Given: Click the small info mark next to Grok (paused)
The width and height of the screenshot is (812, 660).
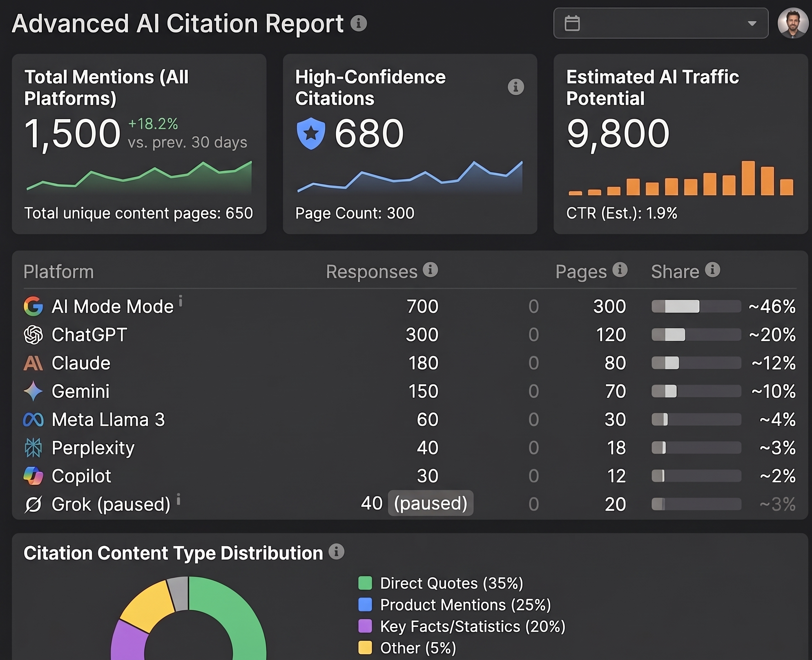Looking at the screenshot, I should pyautogui.click(x=178, y=499).
